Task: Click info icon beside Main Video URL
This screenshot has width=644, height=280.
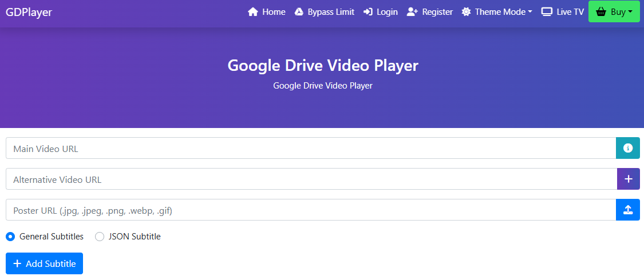Action: pos(628,148)
